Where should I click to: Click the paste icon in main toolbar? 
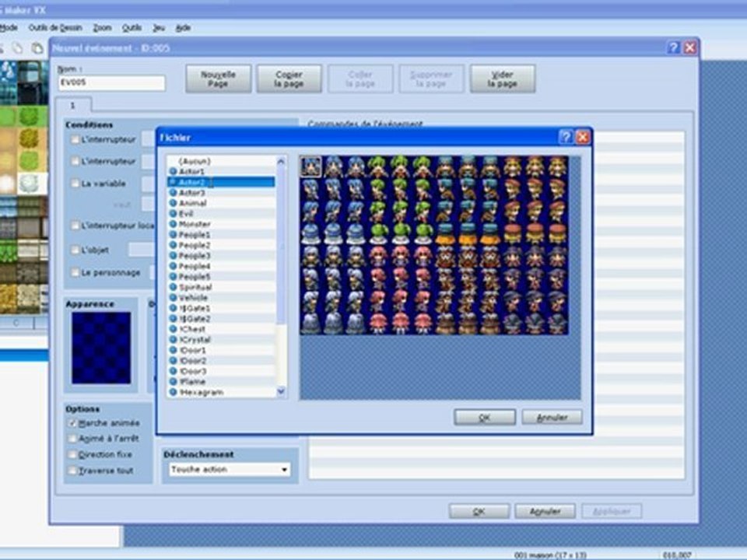click(37, 47)
